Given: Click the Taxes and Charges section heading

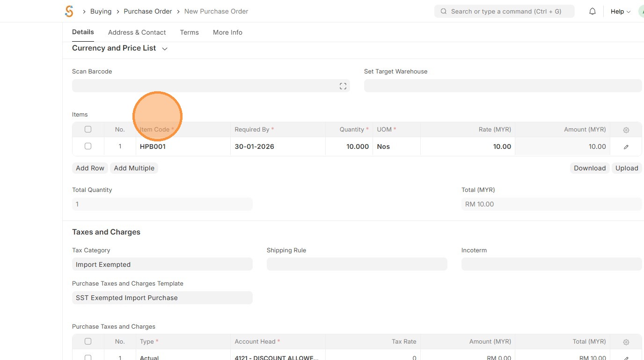Looking at the screenshot, I should (x=106, y=232).
